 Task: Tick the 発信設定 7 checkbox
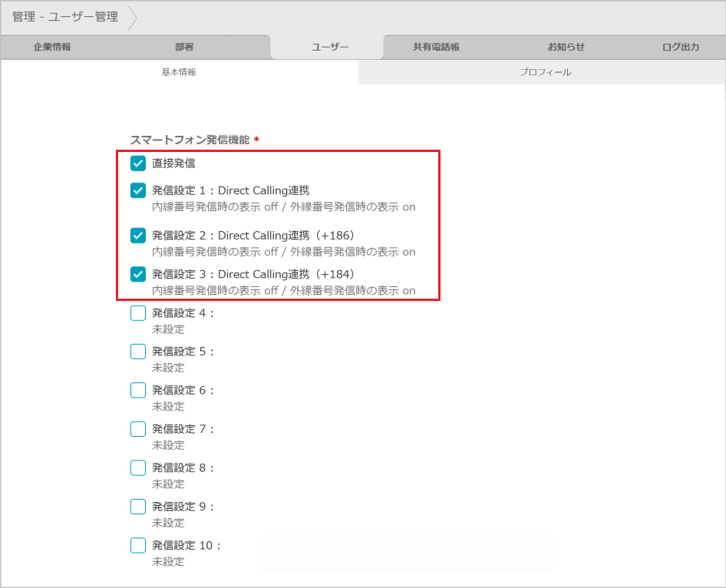click(x=138, y=429)
